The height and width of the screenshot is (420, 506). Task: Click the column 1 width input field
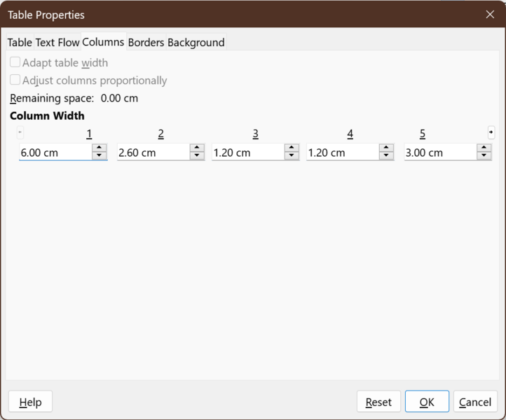coord(55,153)
